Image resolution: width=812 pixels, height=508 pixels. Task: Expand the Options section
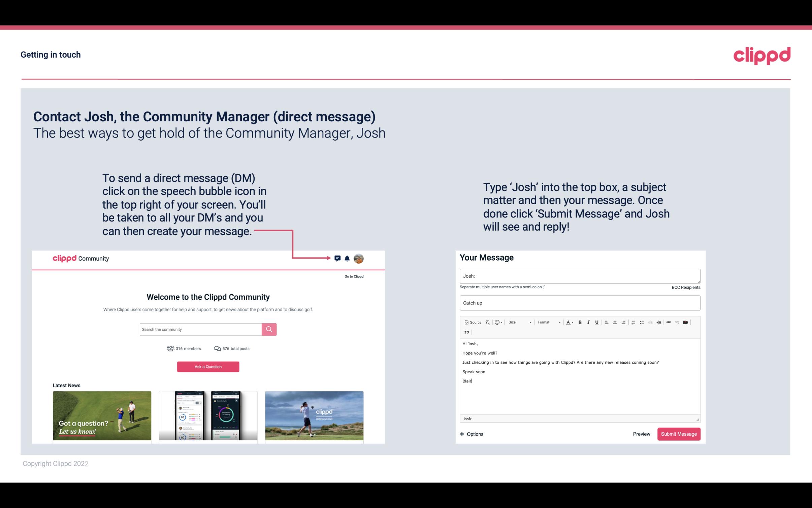[x=471, y=434]
